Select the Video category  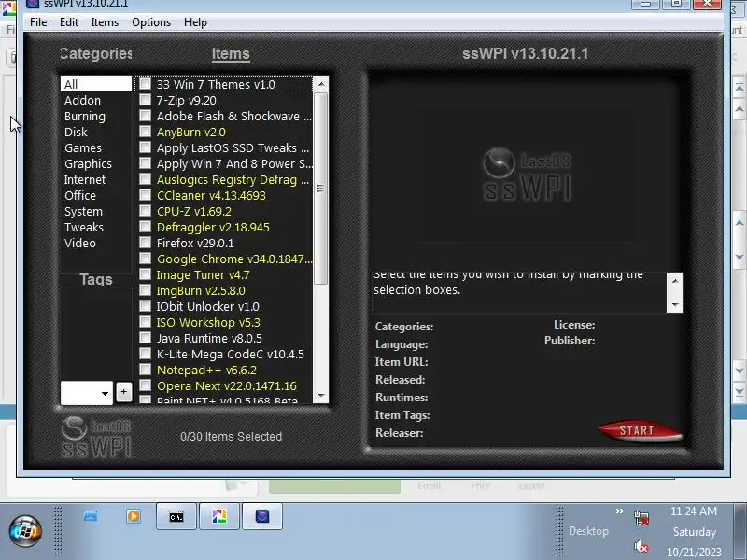[96, 244]
